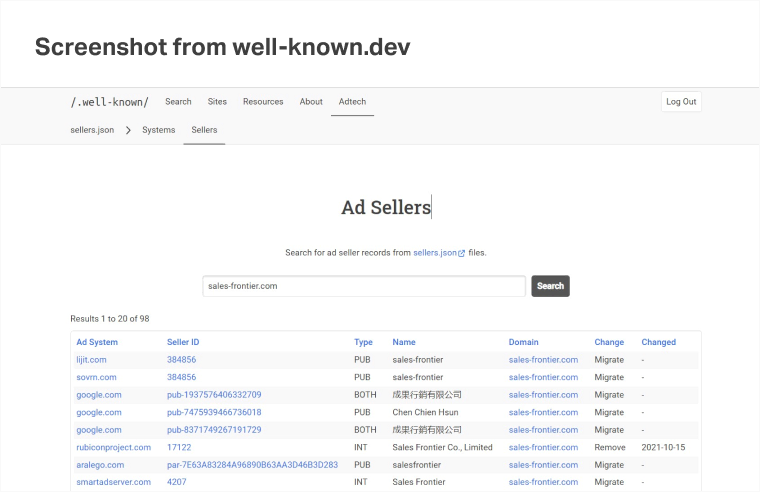Focus the seller search input field
Viewport: 760px width, 492px height.
364,286
